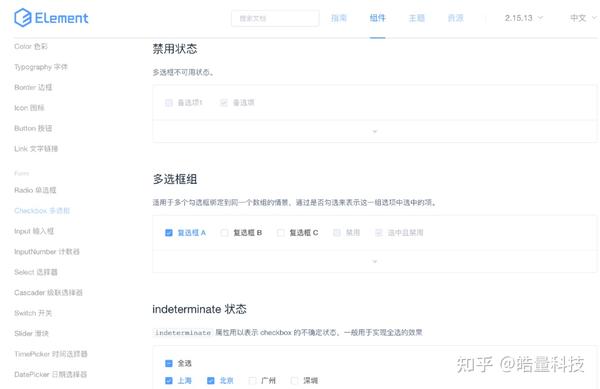This screenshot has height=389, width=600.
Task: Open the Icon 图标 sidebar link
Action: pos(29,108)
